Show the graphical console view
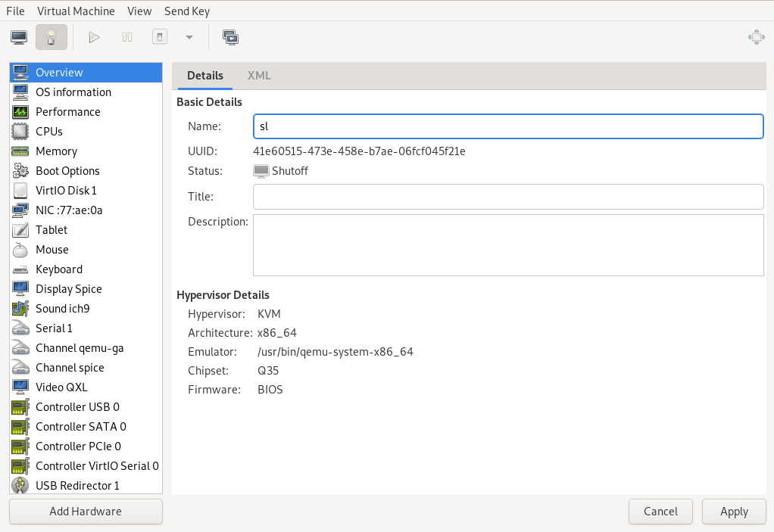 19,37
